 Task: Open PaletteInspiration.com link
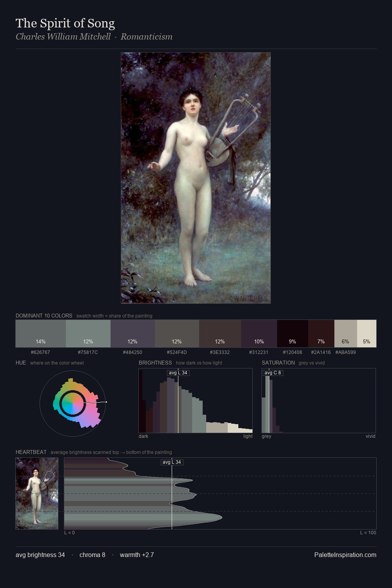point(345,555)
